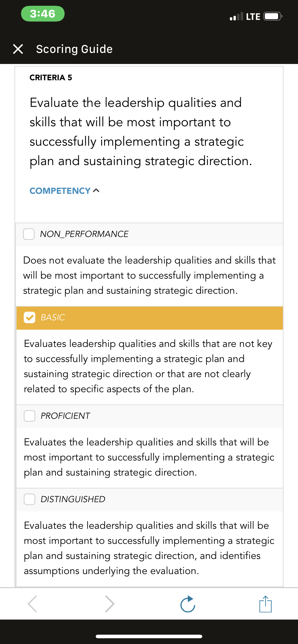Viewport: 298px width, 644px height.
Task: Check the DISTINGUISHED checkbox
Action: pyautogui.click(x=30, y=499)
